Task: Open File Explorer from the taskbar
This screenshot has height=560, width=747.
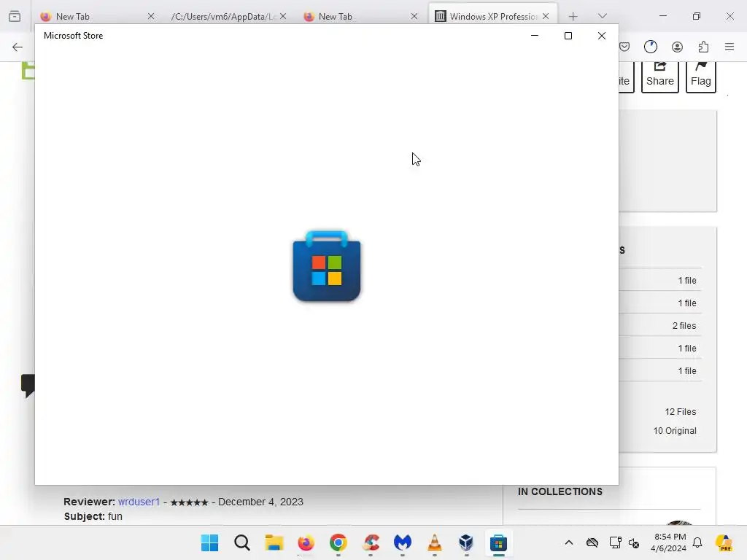Action: [274, 542]
